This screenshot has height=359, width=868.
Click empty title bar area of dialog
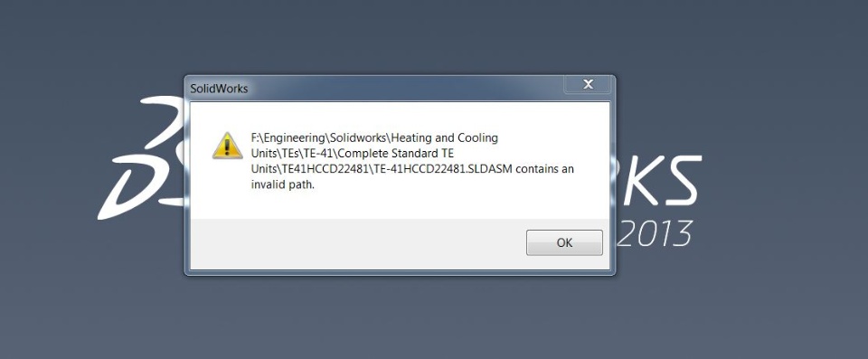click(x=404, y=88)
